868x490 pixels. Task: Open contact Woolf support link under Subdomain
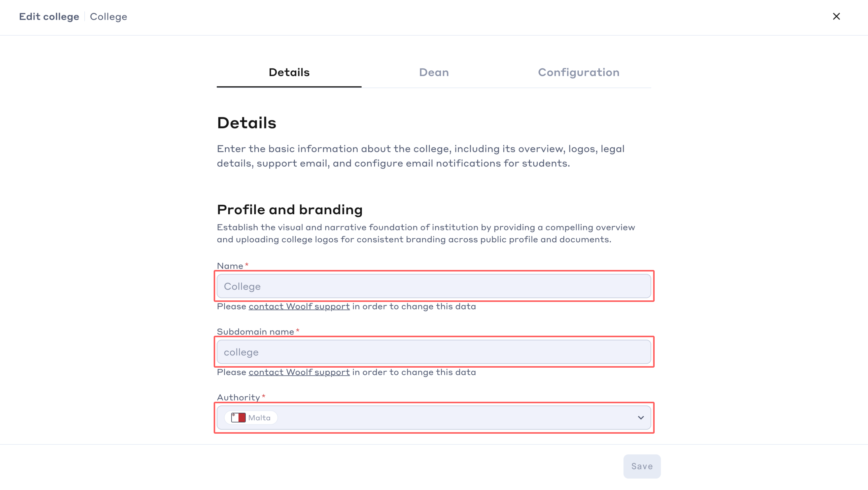click(x=299, y=372)
